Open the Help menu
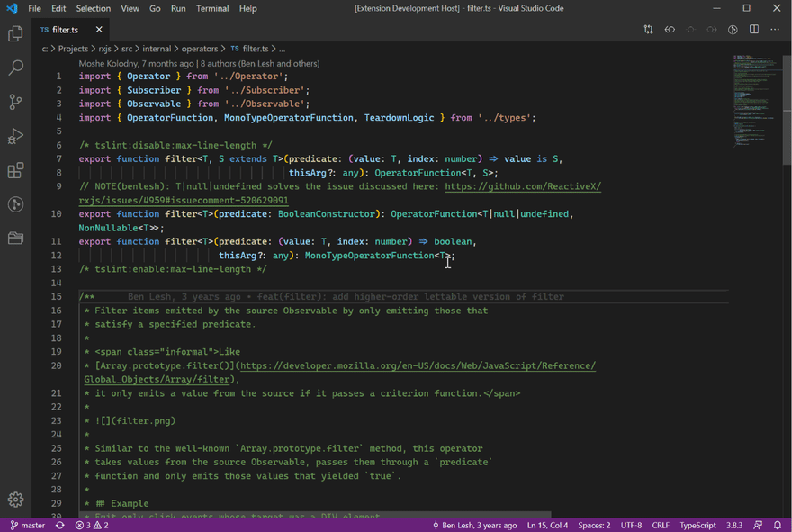 pos(248,8)
